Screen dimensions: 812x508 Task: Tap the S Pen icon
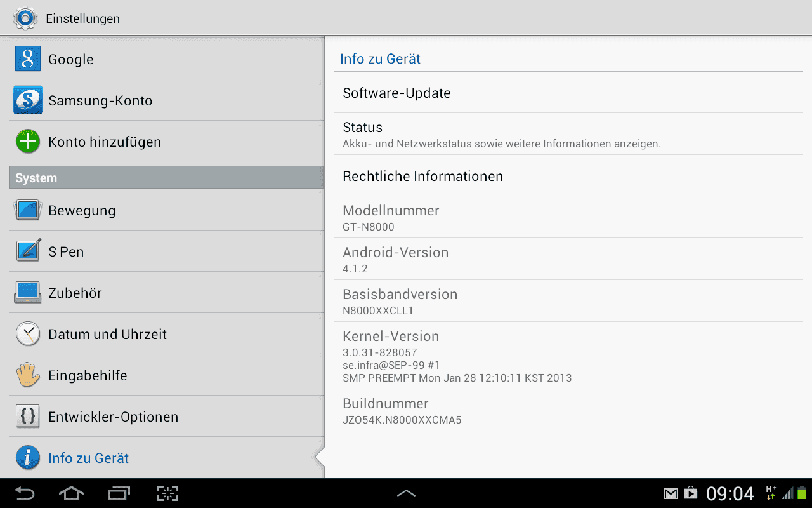coord(28,251)
